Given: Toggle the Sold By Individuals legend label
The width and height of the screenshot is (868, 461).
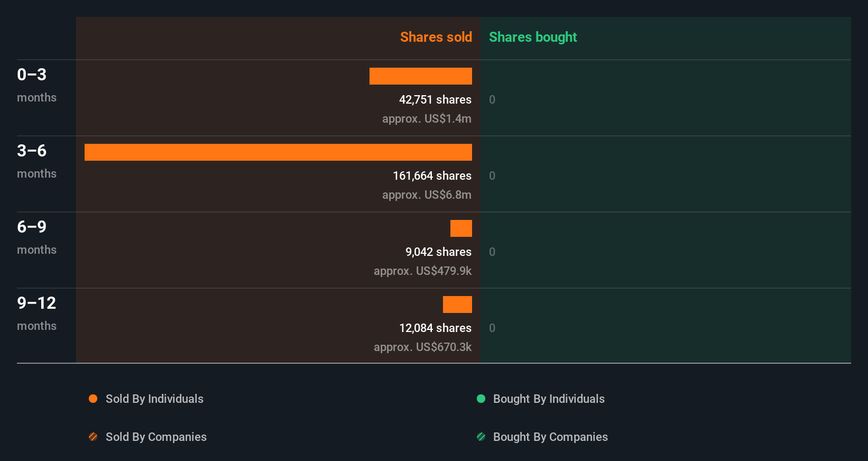Looking at the screenshot, I should [154, 399].
